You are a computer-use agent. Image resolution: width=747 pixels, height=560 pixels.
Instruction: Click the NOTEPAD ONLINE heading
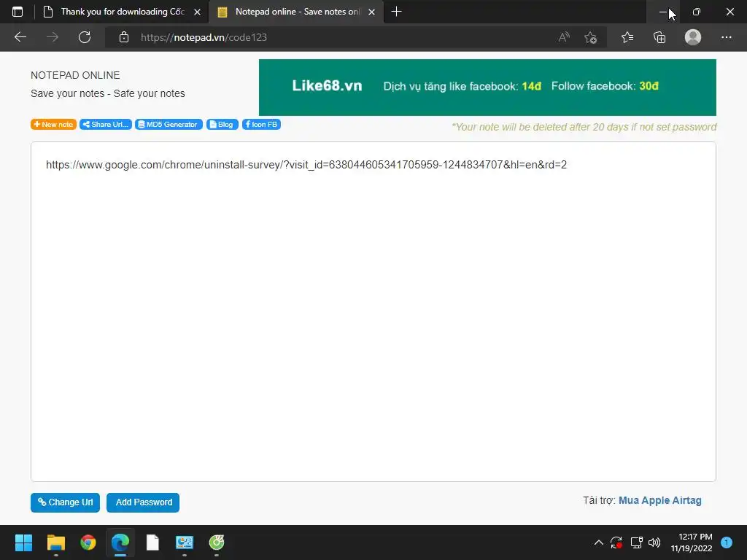pyautogui.click(x=75, y=75)
